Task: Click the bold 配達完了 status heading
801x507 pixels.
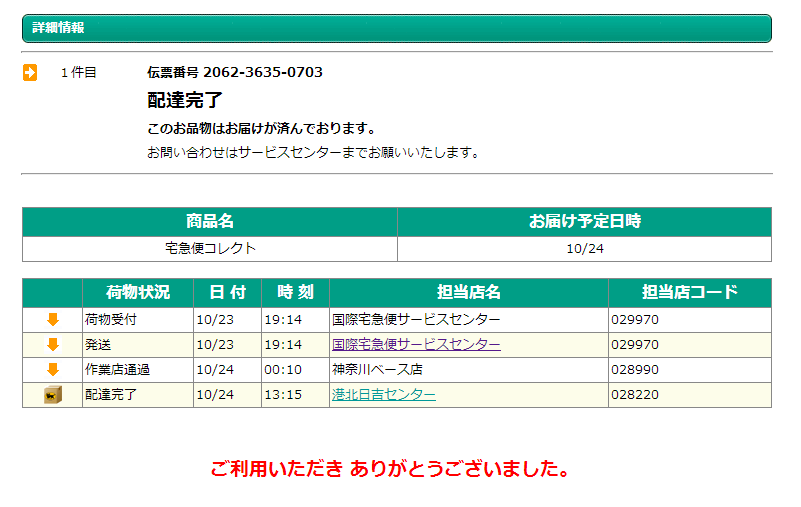Action: (185, 100)
